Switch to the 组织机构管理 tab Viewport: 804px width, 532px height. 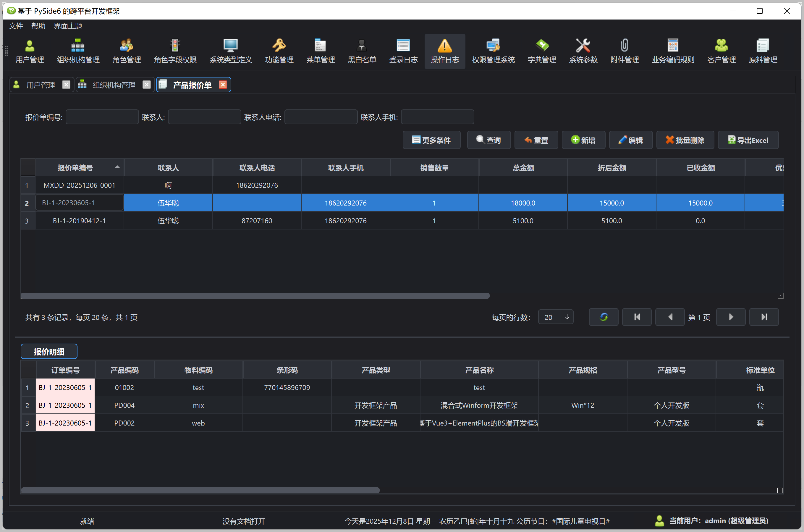[114, 85]
